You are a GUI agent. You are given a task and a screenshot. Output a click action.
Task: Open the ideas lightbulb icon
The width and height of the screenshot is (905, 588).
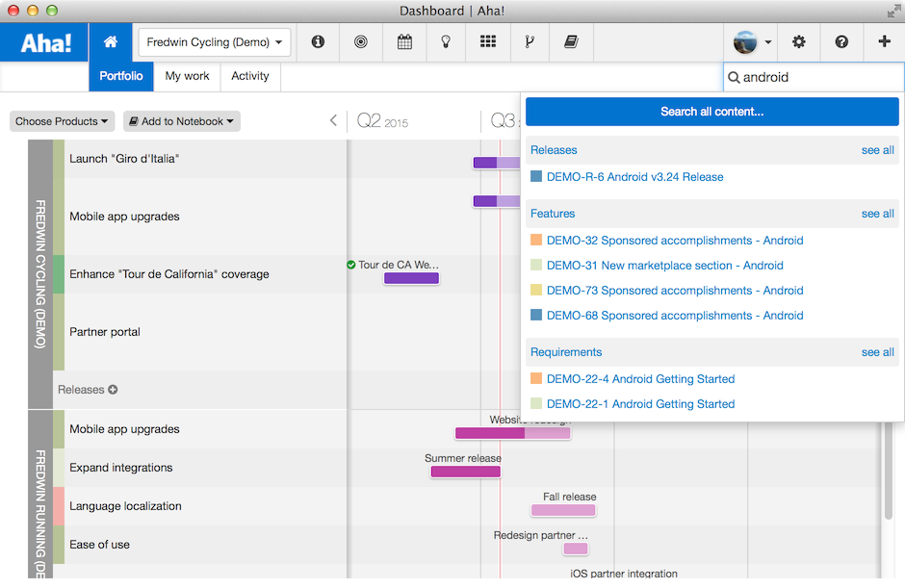446,41
